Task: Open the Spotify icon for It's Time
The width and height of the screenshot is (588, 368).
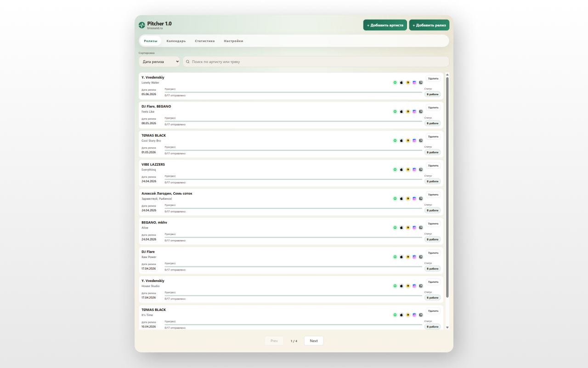Action: pos(395,315)
